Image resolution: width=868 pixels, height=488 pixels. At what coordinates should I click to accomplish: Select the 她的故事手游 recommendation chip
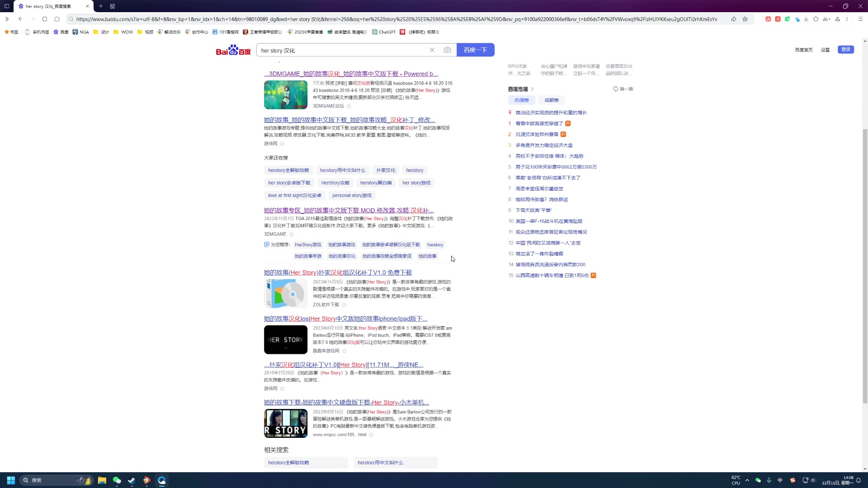[x=308, y=256]
